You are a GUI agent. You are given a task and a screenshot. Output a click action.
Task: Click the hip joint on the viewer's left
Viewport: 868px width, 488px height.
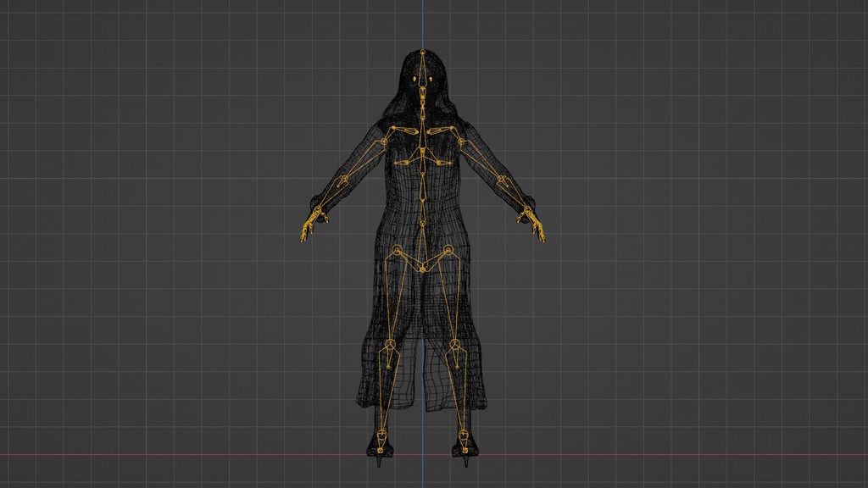click(397, 251)
